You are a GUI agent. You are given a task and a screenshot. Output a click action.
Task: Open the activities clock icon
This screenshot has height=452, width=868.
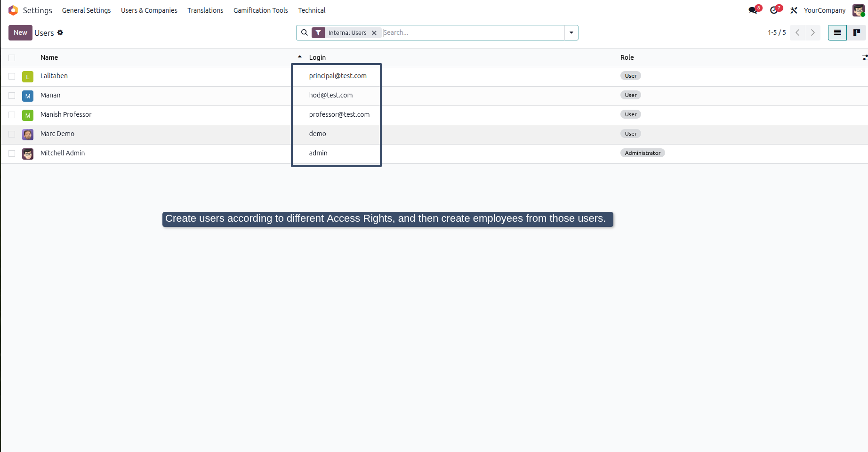(x=774, y=10)
